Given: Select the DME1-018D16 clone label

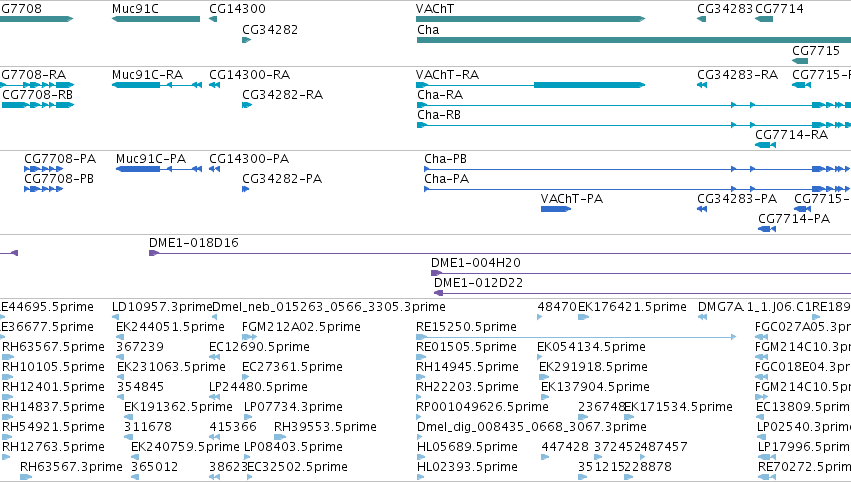Looking at the screenshot, I should [194, 243].
